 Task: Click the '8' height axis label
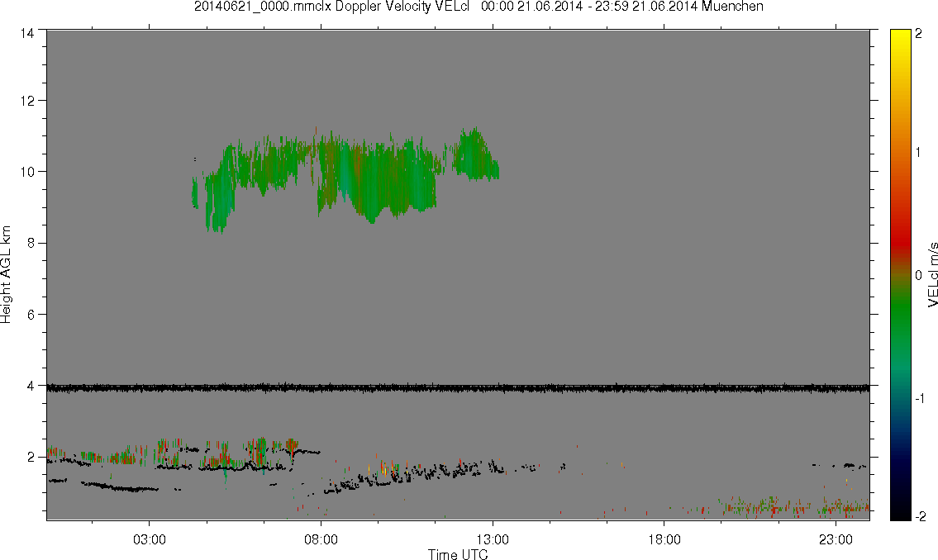coord(30,243)
